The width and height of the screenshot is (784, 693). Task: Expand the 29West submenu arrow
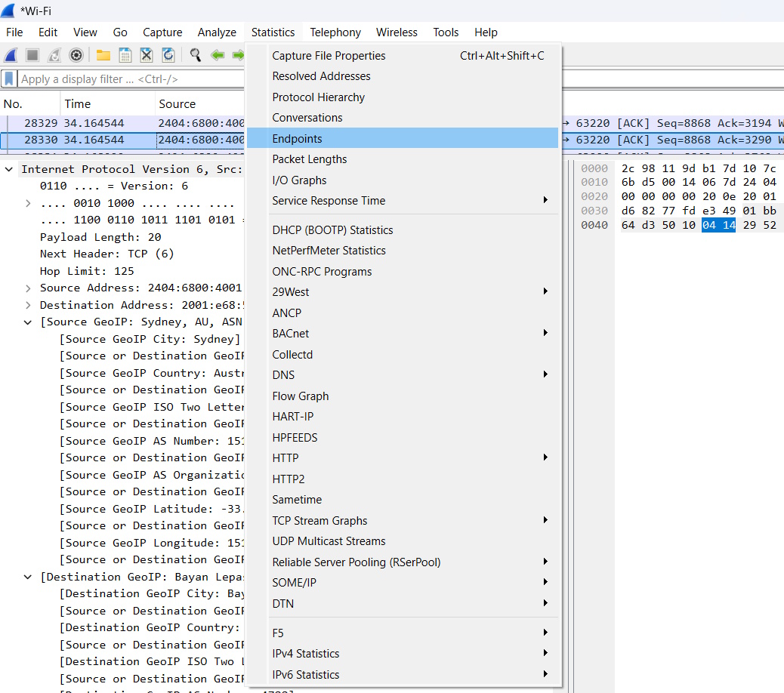click(545, 291)
